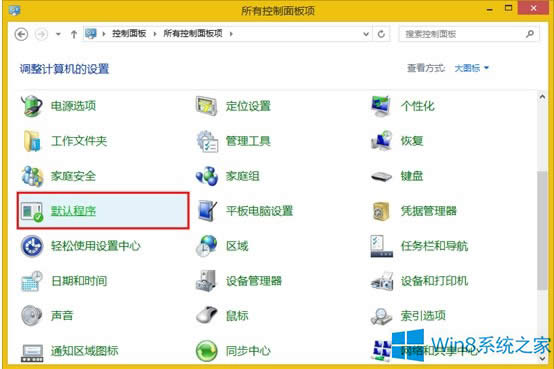Click the search magnifier icon
Viewport: 554px width, 369px height.
(x=530, y=34)
